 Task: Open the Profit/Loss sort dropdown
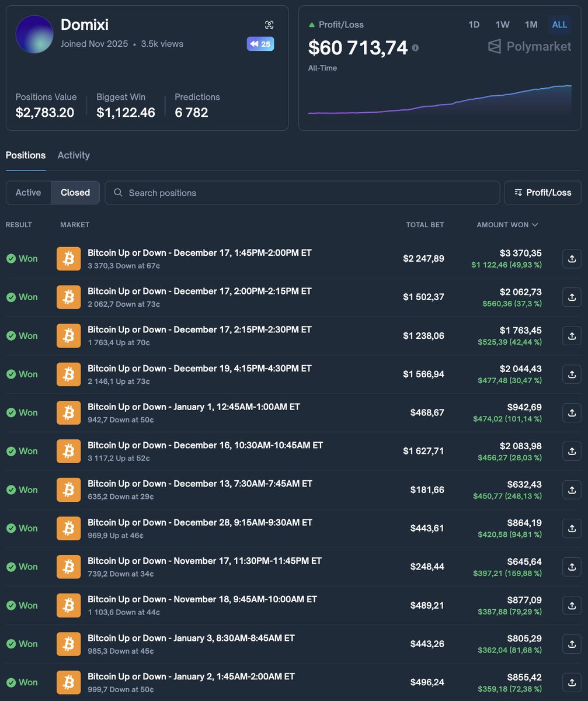pos(543,193)
